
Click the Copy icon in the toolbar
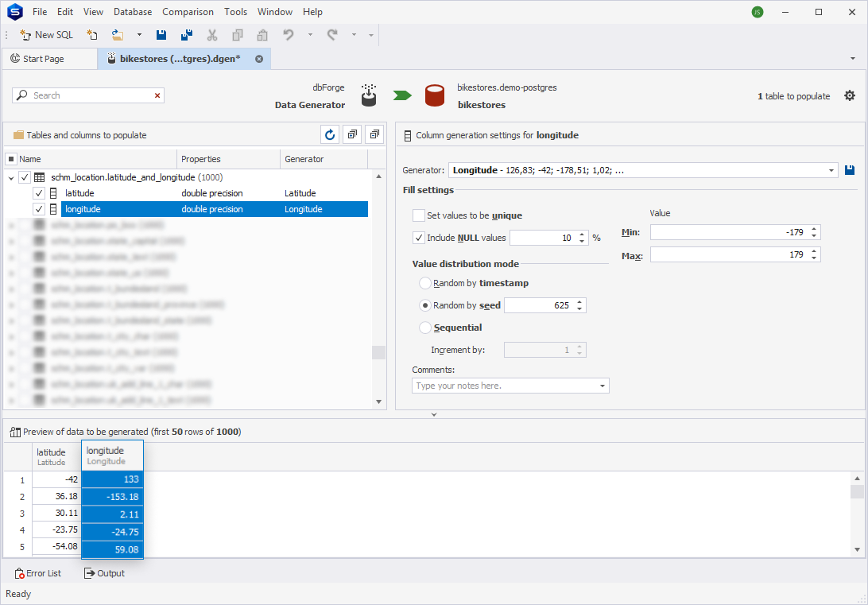tap(238, 35)
